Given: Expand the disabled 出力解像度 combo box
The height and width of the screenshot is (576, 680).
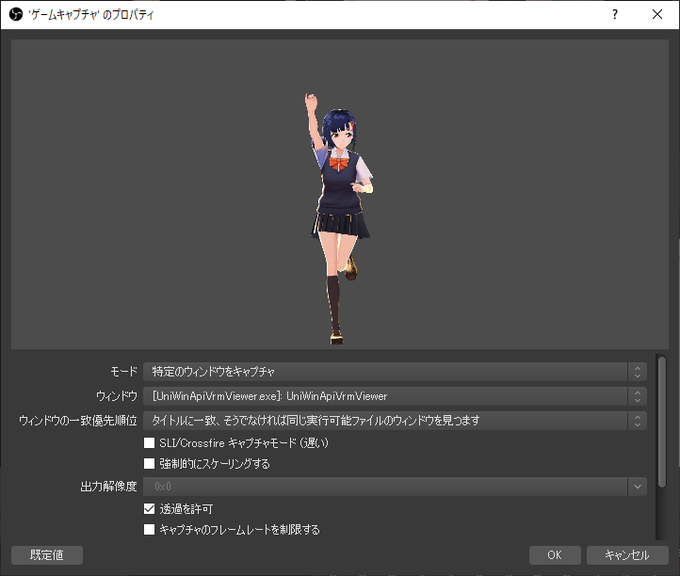Looking at the screenshot, I should [x=395, y=487].
